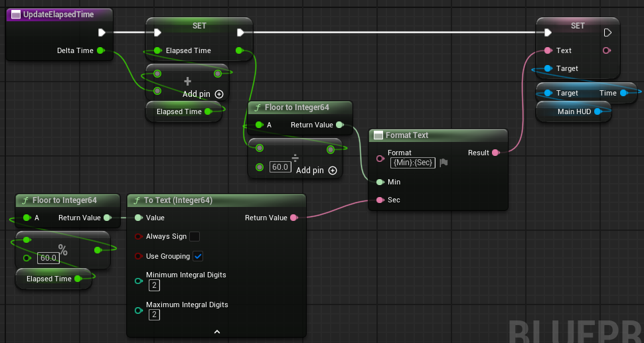Click the Maximum Integral Digits value field
This screenshot has width=644, height=343.
click(x=154, y=314)
